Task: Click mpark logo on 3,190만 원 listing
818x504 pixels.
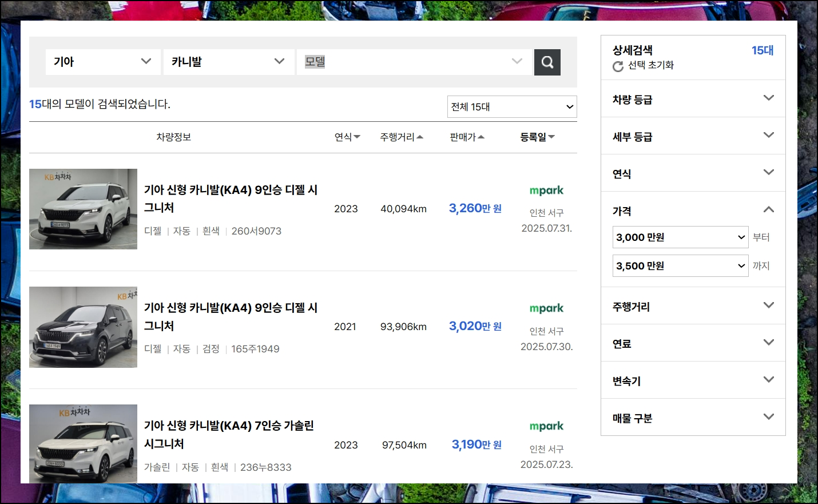Action: [546, 426]
